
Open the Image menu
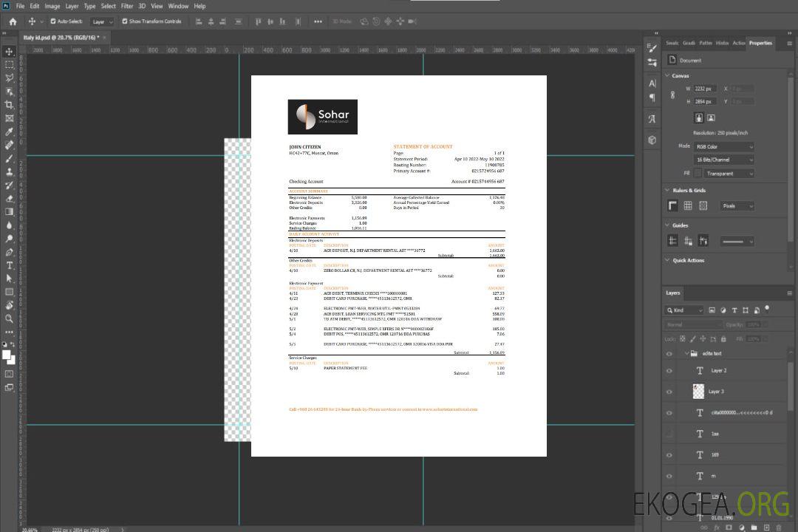click(52, 6)
